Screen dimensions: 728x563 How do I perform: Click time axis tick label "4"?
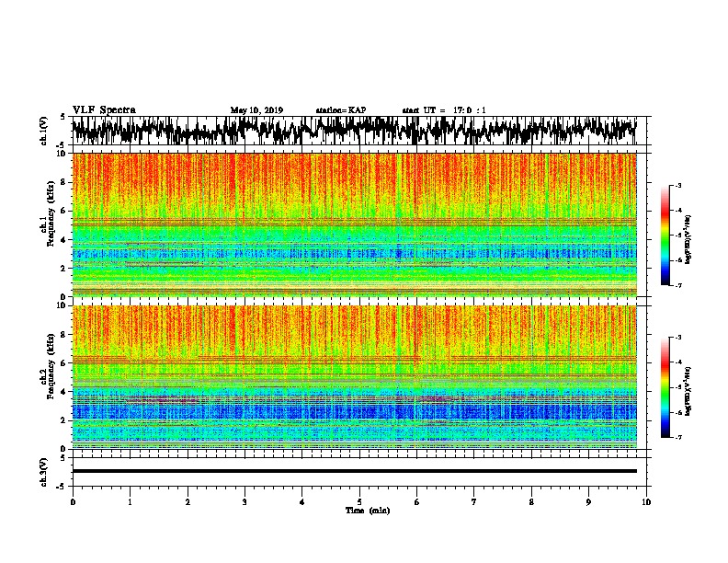[x=302, y=502]
